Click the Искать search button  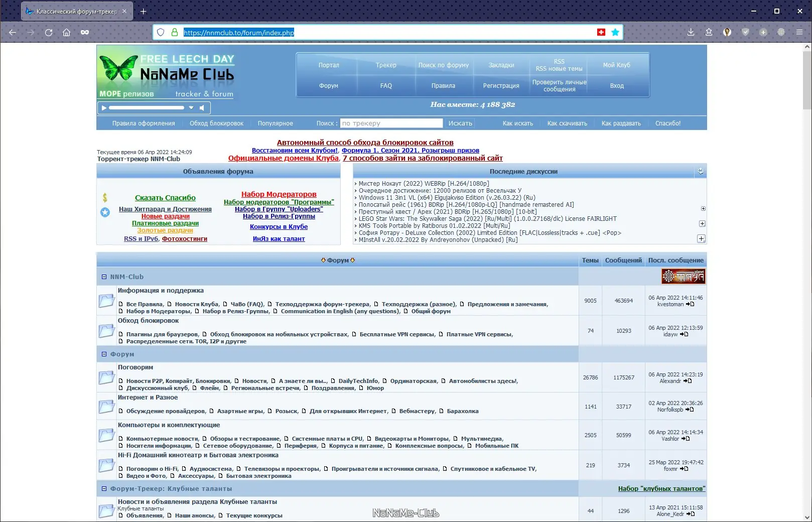[x=460, y=123]
